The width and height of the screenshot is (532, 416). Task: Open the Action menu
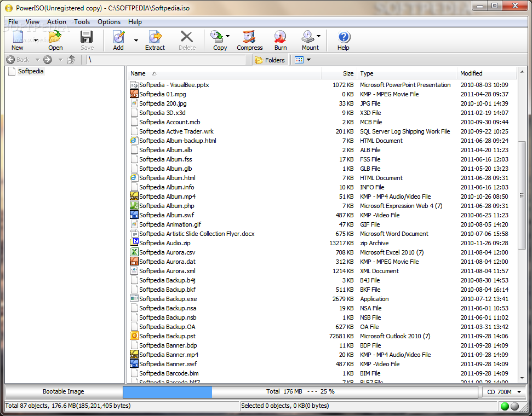[x=56, y=22]
